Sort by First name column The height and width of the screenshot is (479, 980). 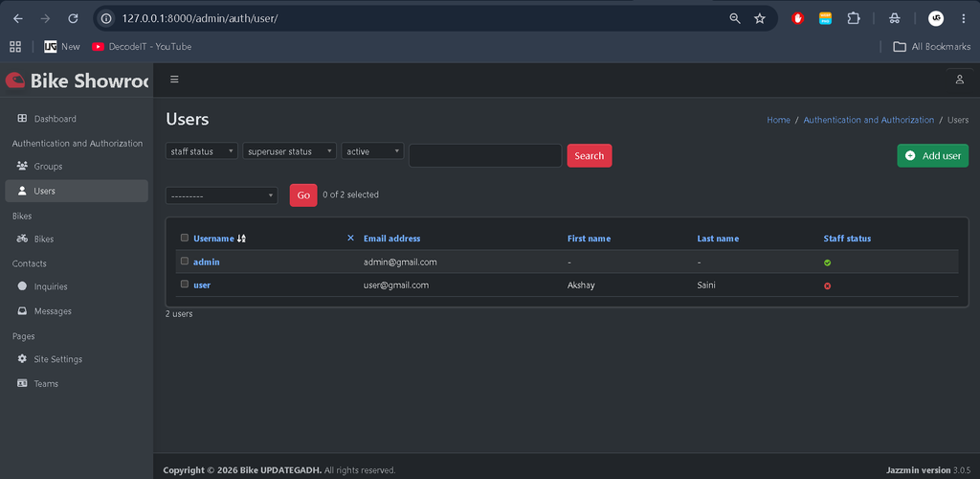point(589,239)
